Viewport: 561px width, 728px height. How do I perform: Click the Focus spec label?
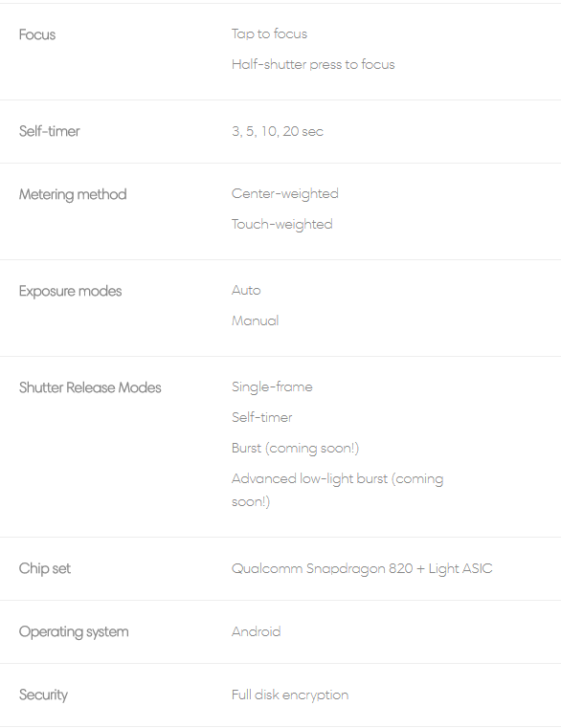tap(37, 34)
